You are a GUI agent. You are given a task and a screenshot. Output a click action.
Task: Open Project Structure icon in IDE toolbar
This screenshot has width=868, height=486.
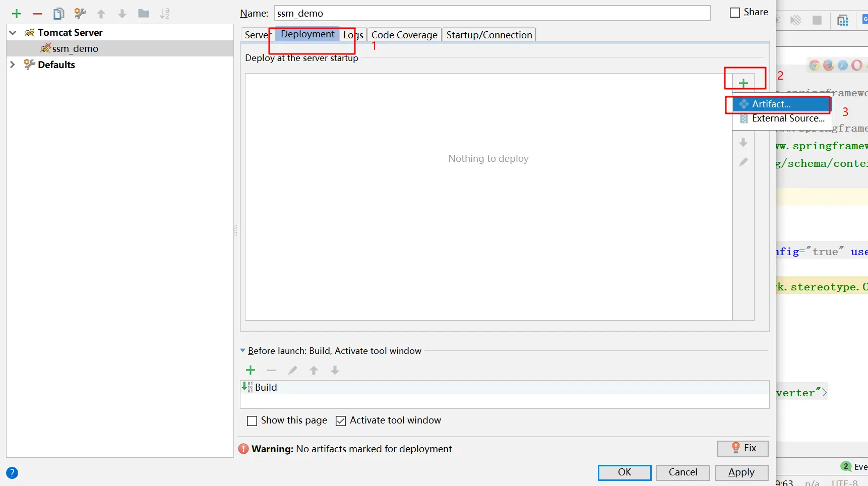point(843,20)
